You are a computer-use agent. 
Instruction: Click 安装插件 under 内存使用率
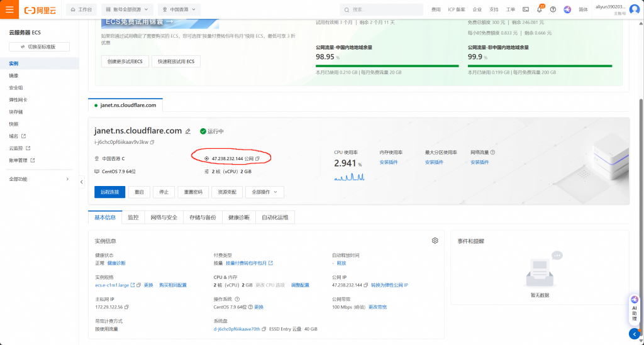[x=389, y=163]
